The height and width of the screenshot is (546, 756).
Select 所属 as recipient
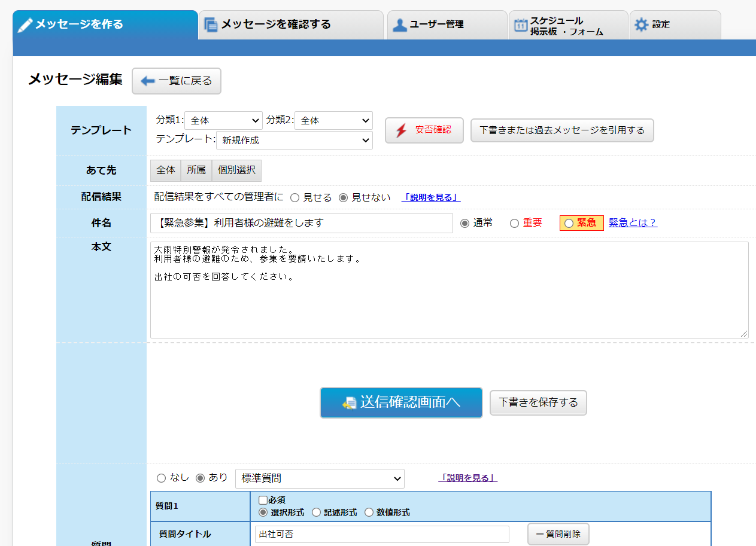click(x=196, y=170)
